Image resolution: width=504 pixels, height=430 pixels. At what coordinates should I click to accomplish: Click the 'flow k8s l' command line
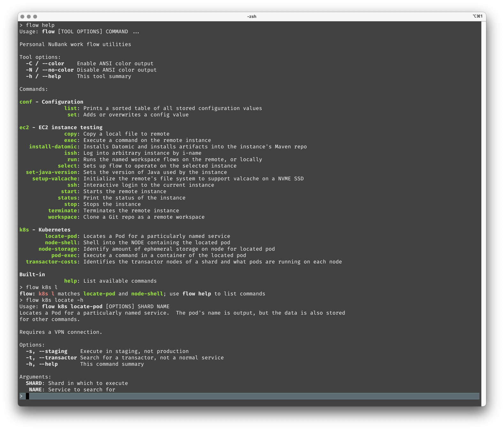tap(39, 287)
